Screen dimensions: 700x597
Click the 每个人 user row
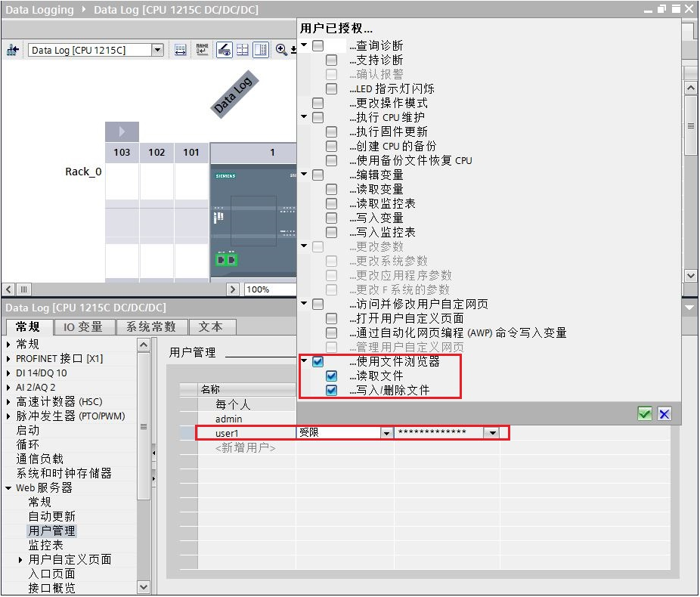(x=246, y=405)
